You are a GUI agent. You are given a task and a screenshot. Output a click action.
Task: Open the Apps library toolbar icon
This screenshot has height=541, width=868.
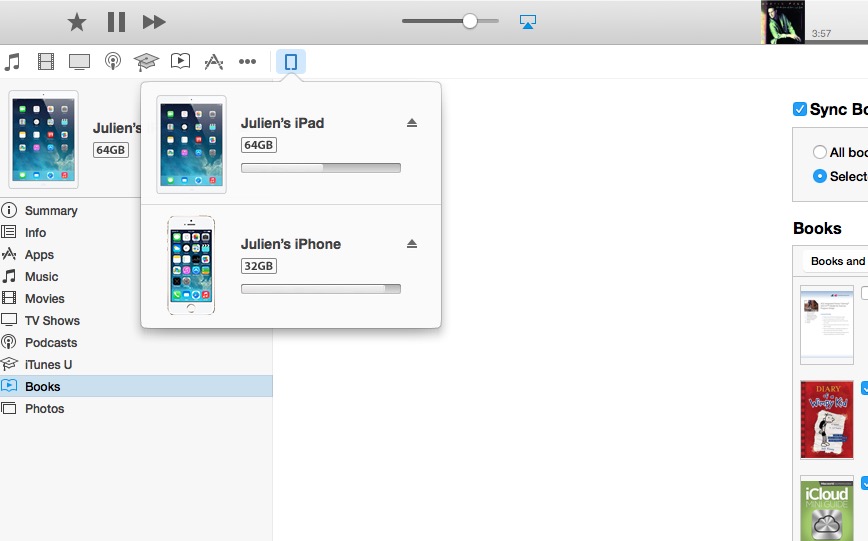pyautogui.click(x=214, y=61)
